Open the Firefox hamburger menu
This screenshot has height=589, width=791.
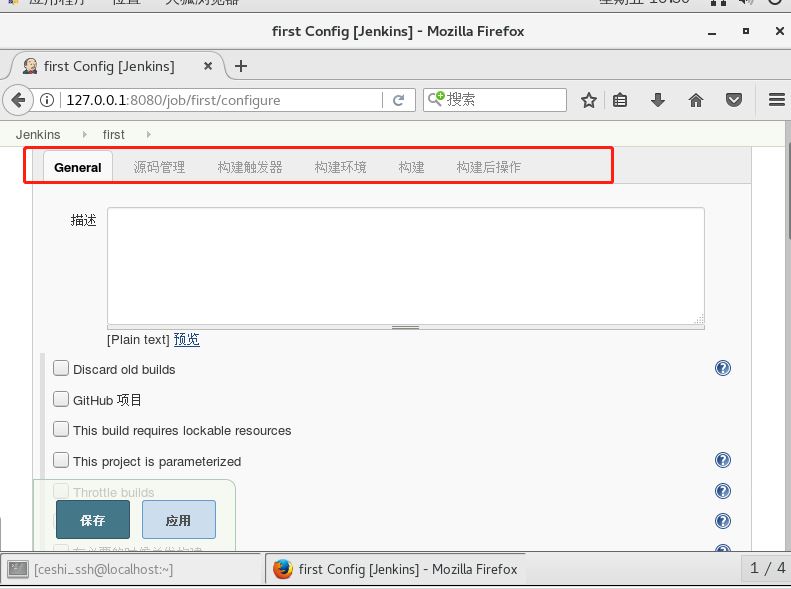coord(776,100)
